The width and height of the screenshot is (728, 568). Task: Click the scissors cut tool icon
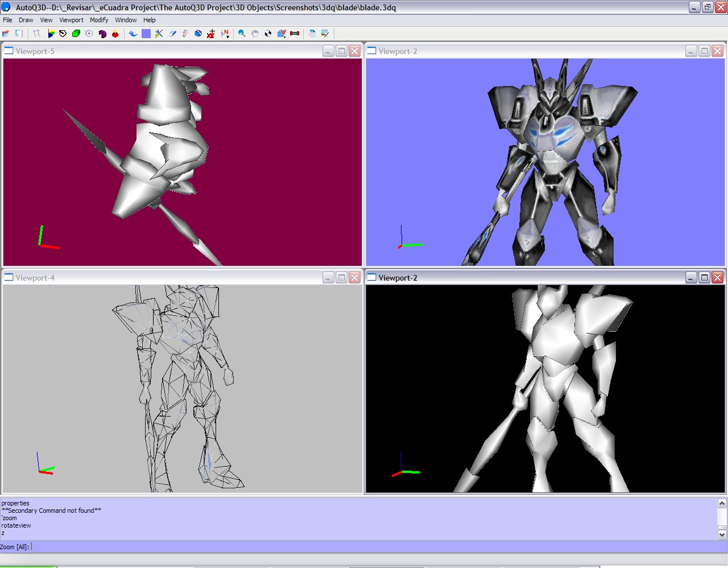point(159,34)
